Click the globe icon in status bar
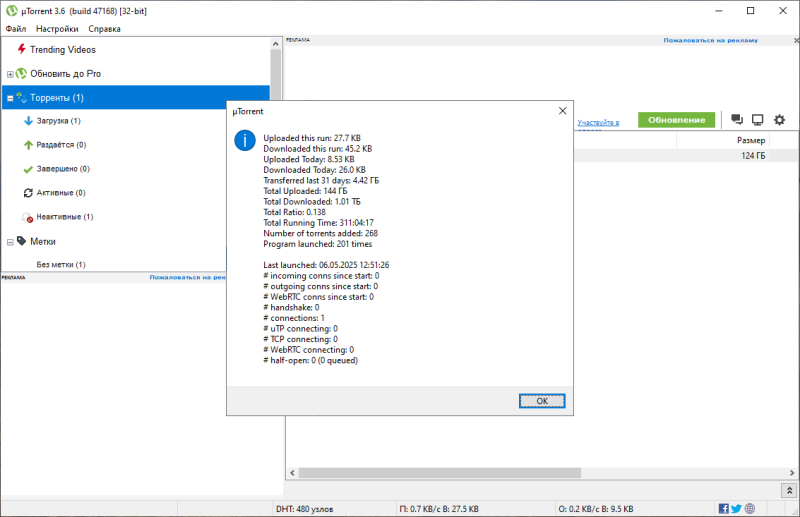Screen dimensions: 800x517 tap(749, 508)
